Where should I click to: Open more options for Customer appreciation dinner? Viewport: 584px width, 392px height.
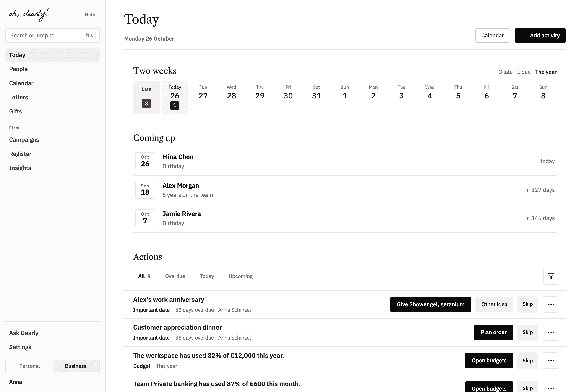tap(550, 333)
